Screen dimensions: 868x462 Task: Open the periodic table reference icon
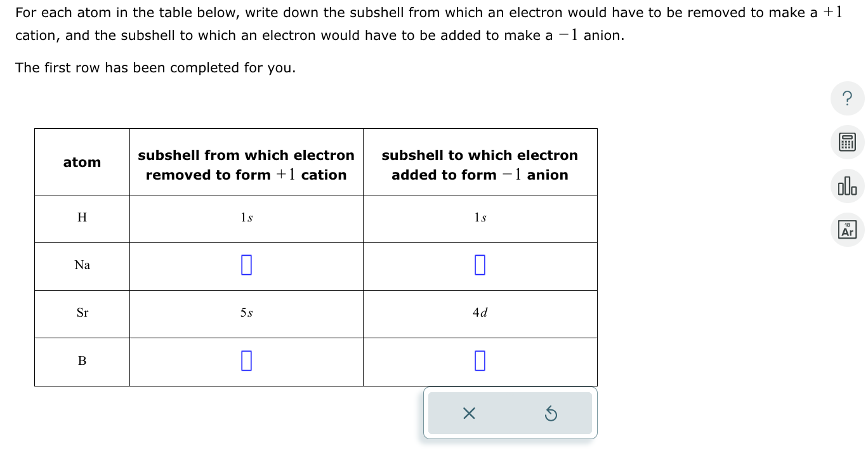847,230
